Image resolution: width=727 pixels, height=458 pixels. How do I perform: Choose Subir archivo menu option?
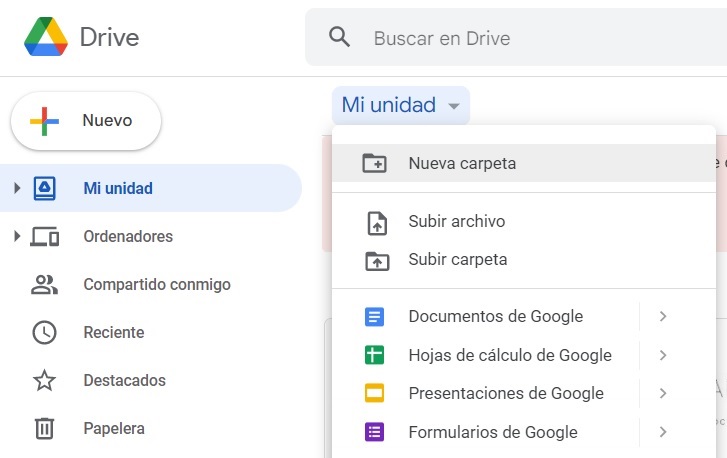coord(456,222)
